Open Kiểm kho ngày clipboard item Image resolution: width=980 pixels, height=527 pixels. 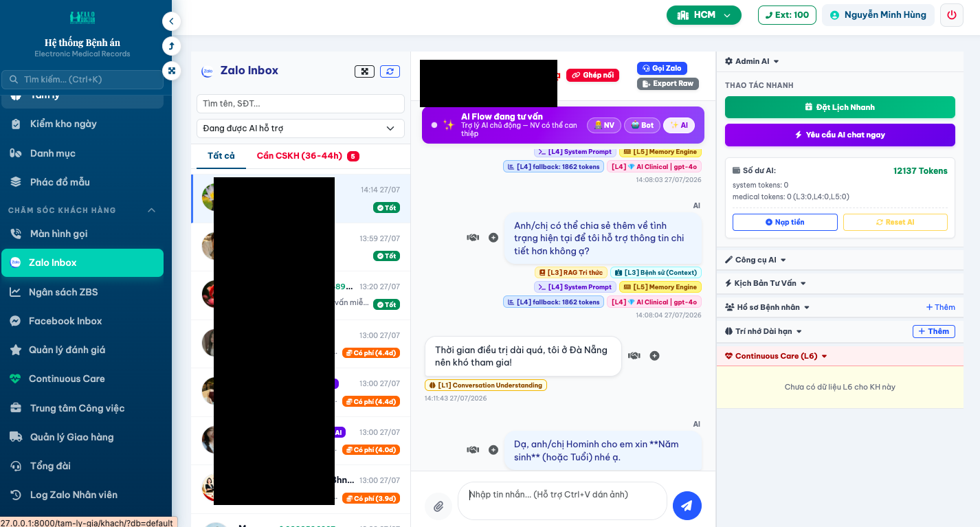point(82,124)
